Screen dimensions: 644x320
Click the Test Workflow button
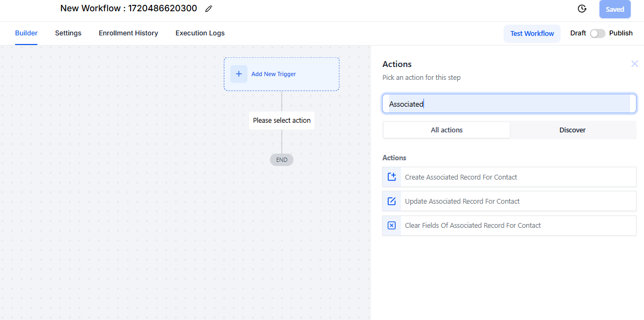click(532, 33)
